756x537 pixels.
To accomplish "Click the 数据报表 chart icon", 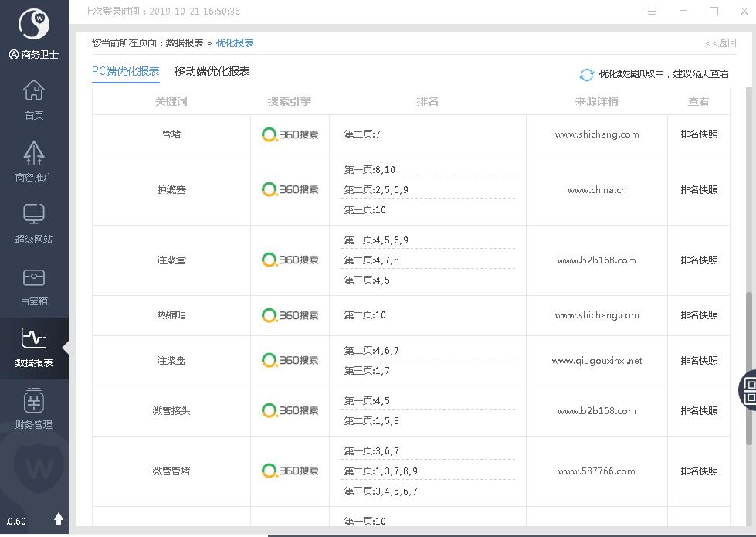I will click(34, 346).
